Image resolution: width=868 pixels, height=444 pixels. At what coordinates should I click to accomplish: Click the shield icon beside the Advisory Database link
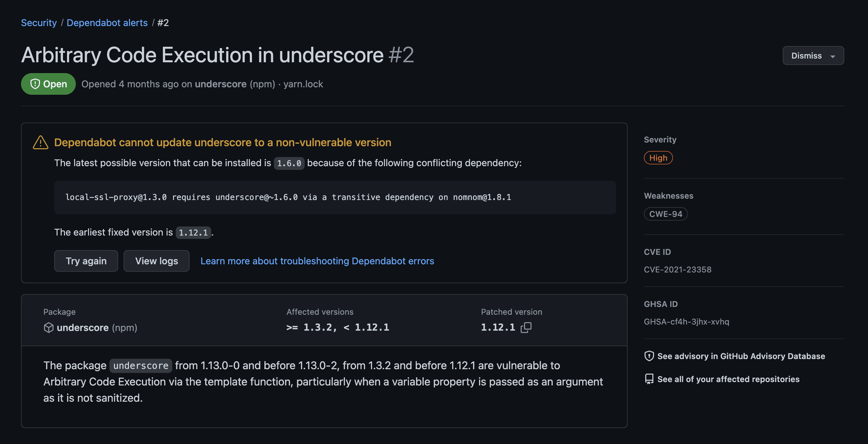click(649, 356)
